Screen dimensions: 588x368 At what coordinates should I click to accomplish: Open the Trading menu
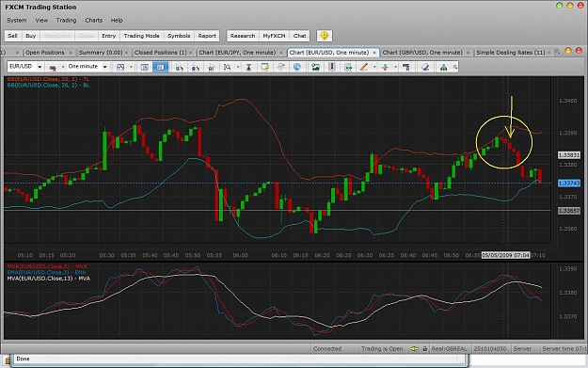67,21
